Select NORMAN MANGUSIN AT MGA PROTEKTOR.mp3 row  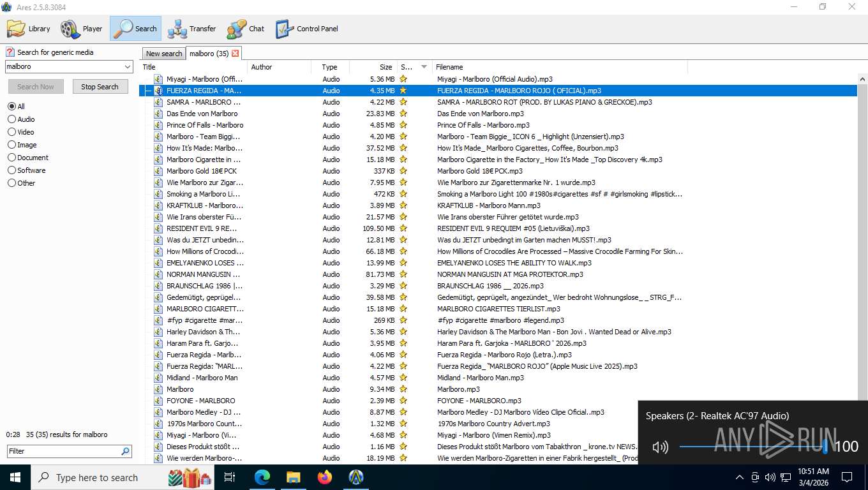[498, 274]
